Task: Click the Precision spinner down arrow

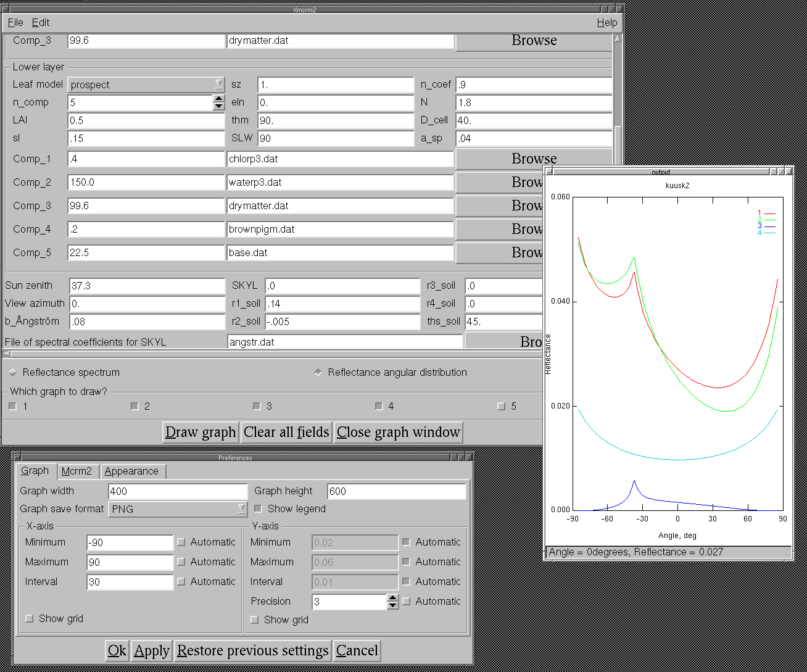Action: point(393,606)
